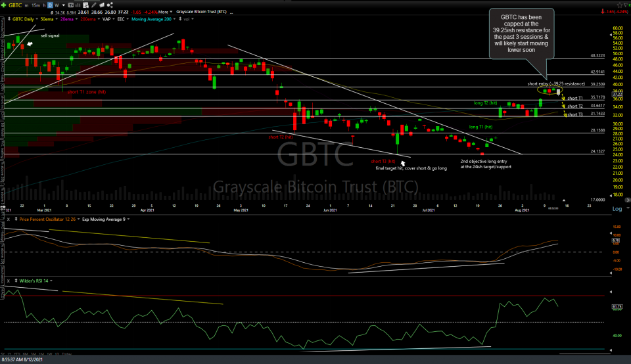Switch to the Weekly 'W' timeframe
The image size is (631, 364).
coord(57,5)
